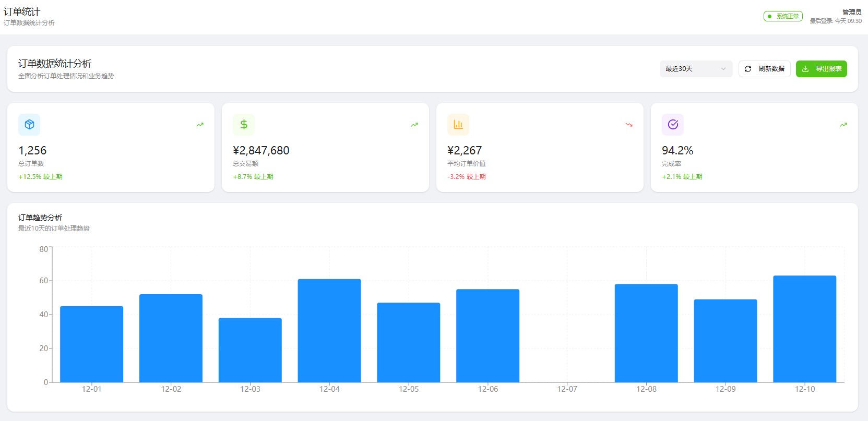
Task: Click the 管理员 user name in header
Action: click(852, 12)
